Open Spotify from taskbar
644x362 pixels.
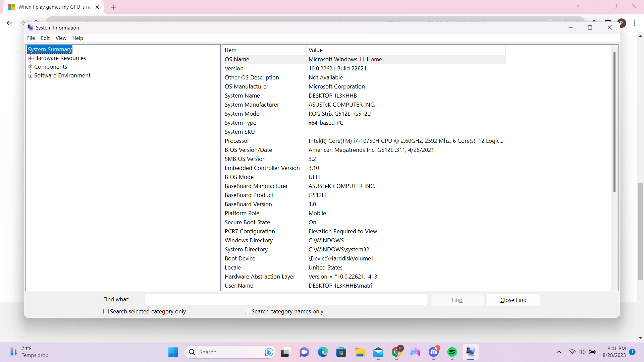coord(452,352)
